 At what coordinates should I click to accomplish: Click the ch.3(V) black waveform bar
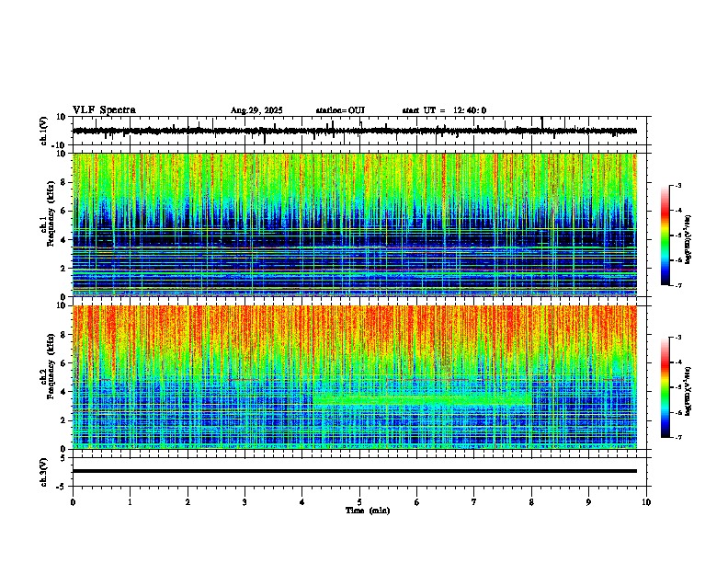(355, 471)
